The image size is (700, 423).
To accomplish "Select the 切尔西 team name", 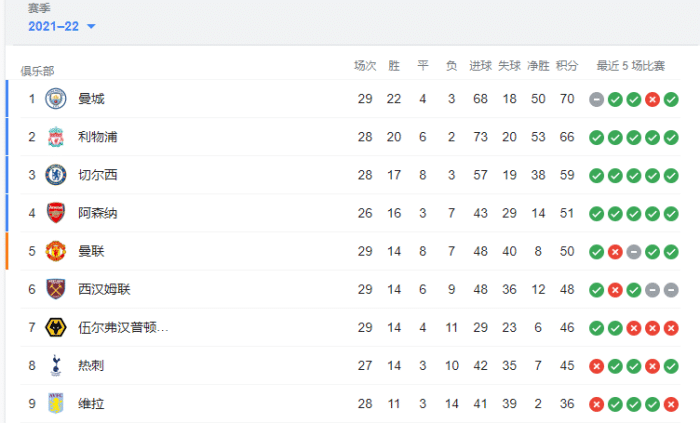I will [x=98, y=175].
